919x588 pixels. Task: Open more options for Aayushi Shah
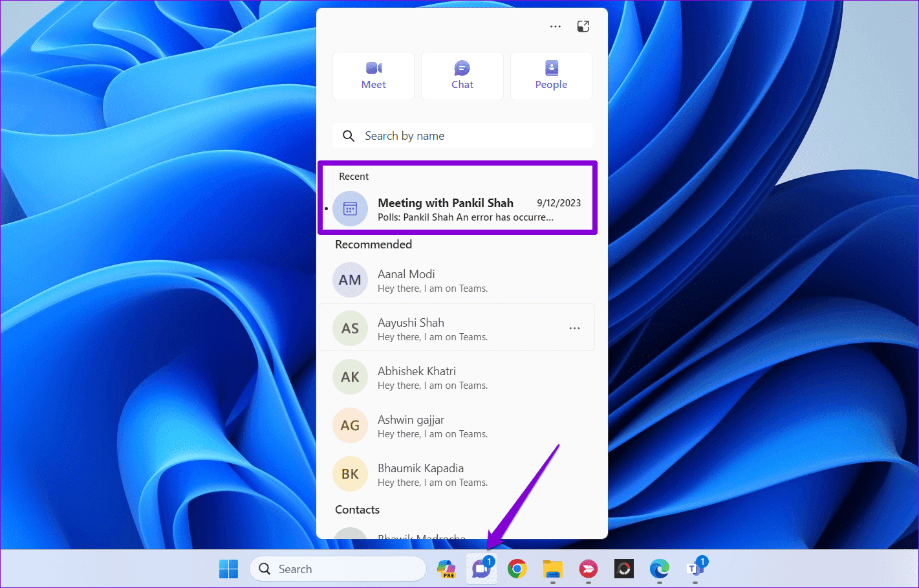[x=574, y=329]
